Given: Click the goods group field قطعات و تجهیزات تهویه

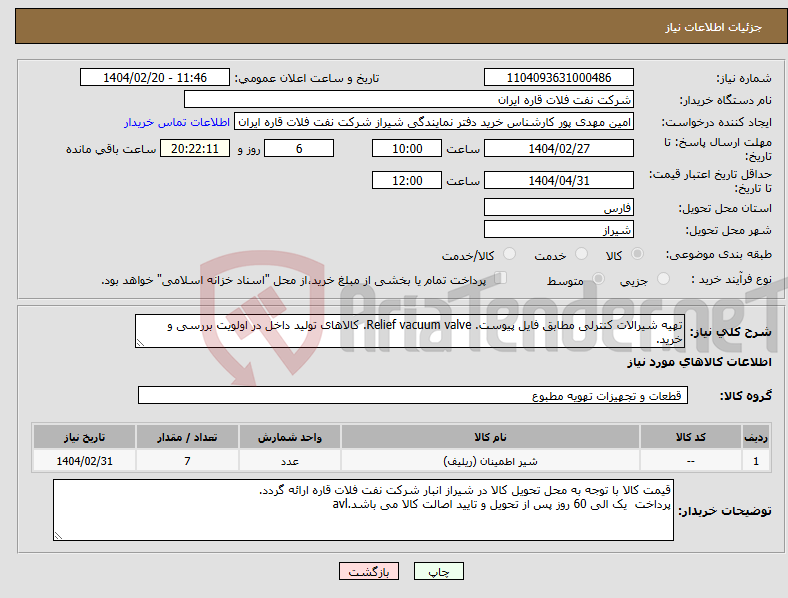Looking at the screenshot, I should 413,395.
